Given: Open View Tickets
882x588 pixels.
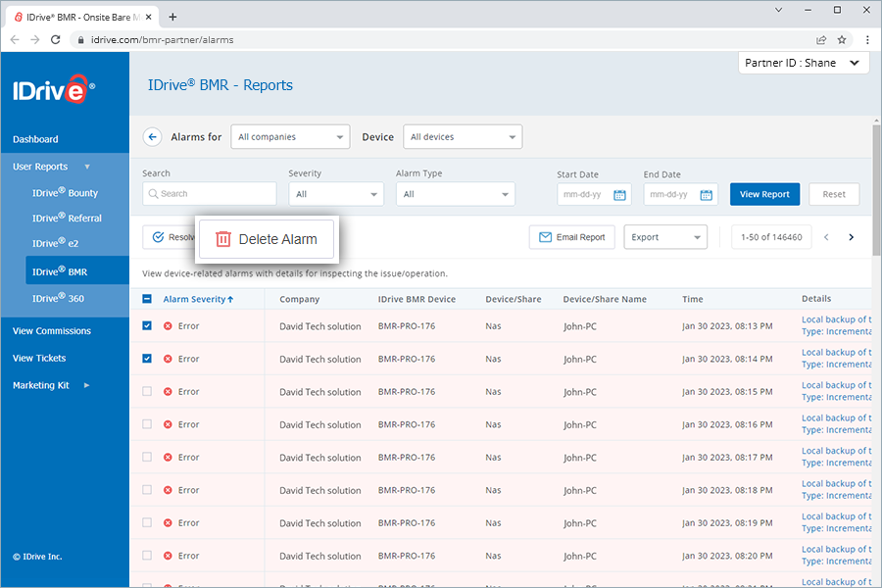Looking at the screenshot, I should coord(39,358).
